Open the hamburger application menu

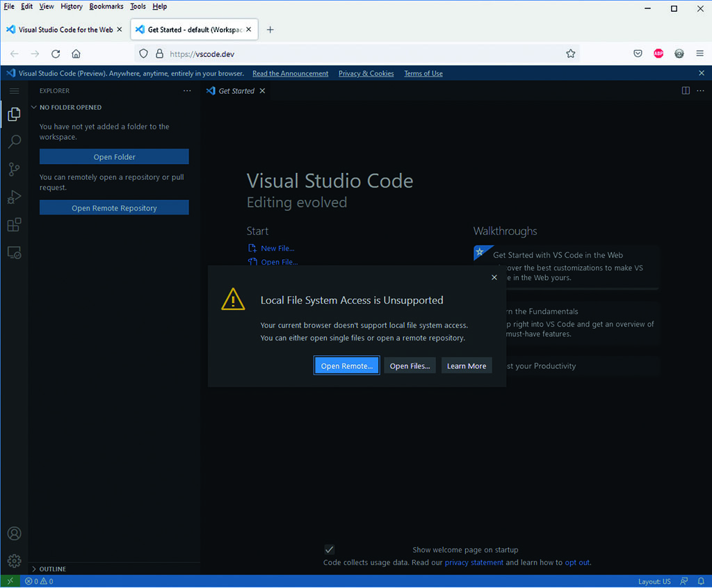[x=14, y=91]
